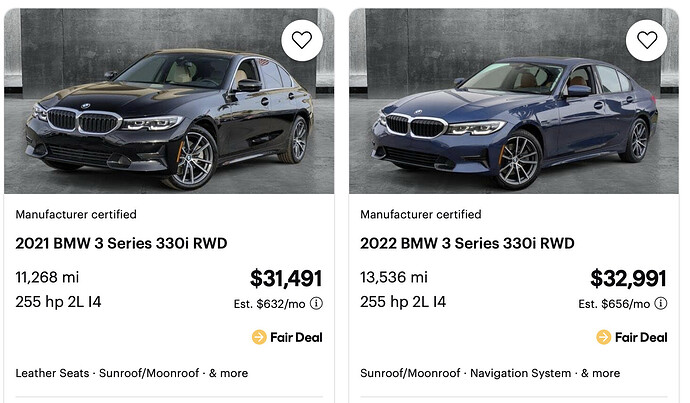Select Fair Deal label on $32,991 listing

(640, 337)
